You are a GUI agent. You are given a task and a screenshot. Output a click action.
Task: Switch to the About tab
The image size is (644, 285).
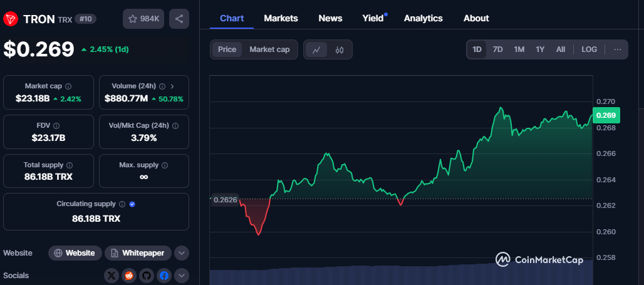point(476,19)
